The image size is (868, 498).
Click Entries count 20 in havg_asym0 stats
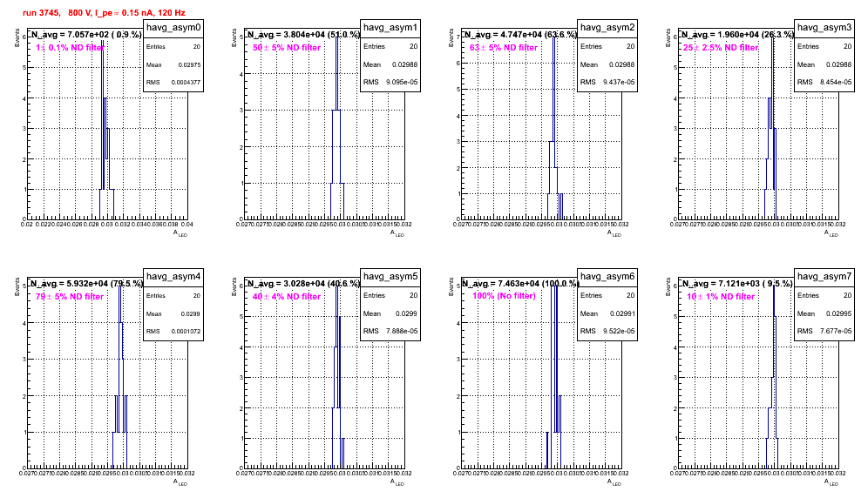click(197, 47)
